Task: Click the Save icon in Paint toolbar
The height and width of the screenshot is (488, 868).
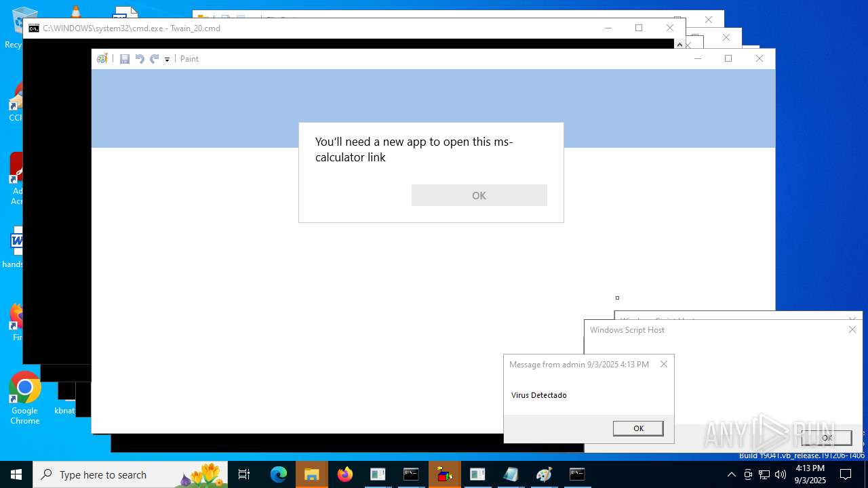Action: tap(125, 59)
